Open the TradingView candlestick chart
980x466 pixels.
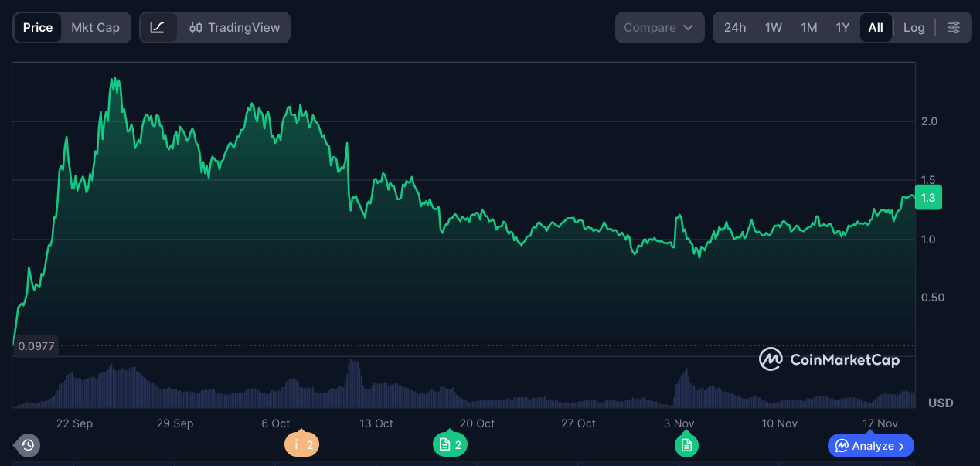235,28
